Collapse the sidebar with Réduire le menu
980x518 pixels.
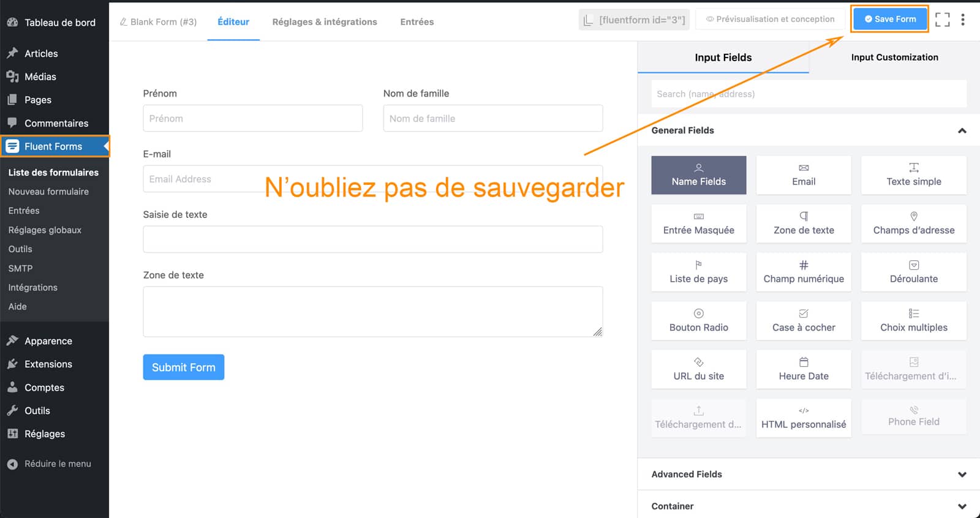[x=54, y=464]
